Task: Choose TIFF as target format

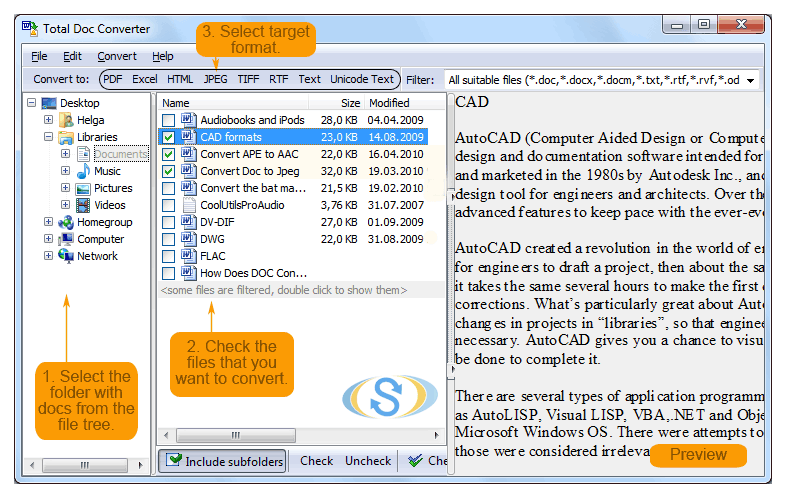Action: [x=248, y=79]
